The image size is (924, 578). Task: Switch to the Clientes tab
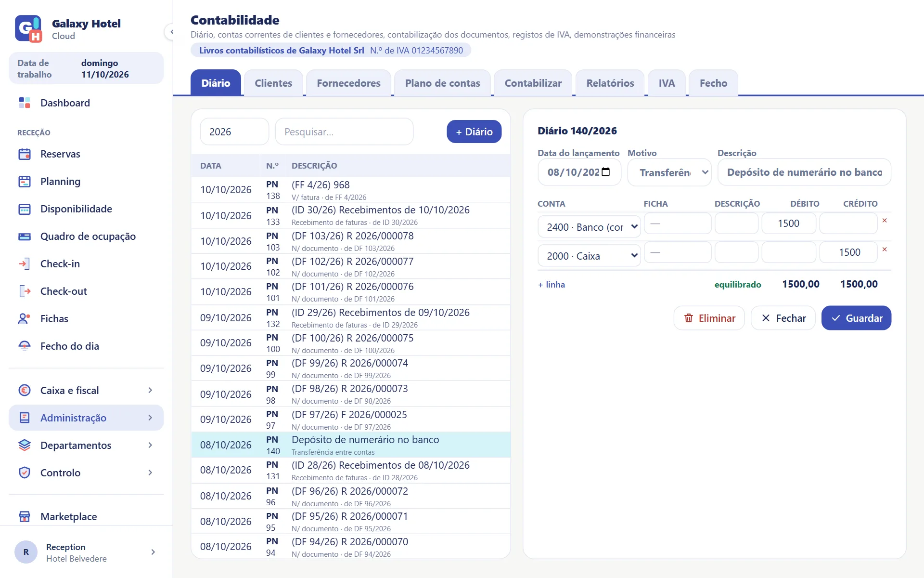pyautogui.click(x=273, y=83)
